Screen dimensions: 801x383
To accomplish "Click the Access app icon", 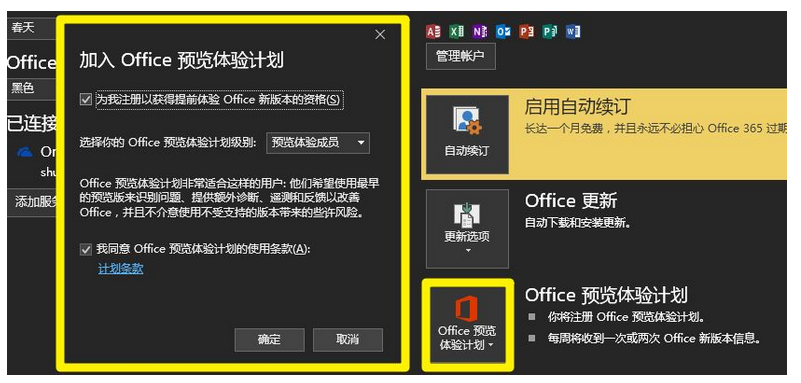I will 433,32.
